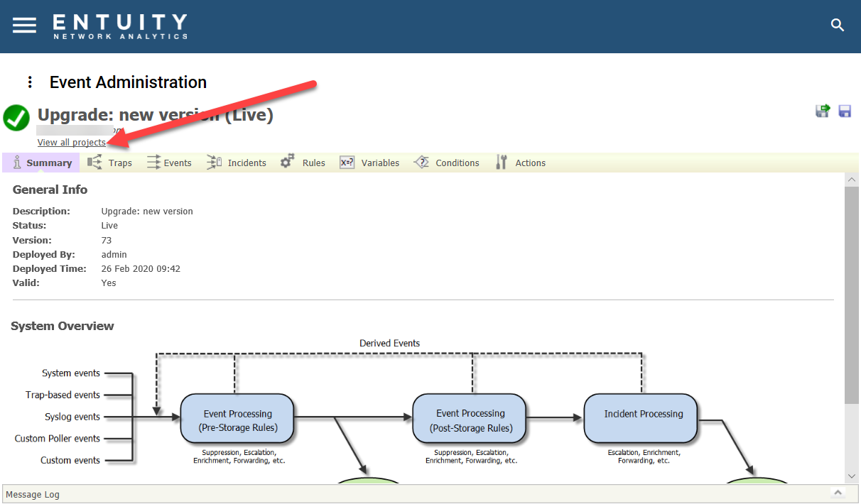Open the hamburger main menu
861x504 pixels.
(24, 25)
